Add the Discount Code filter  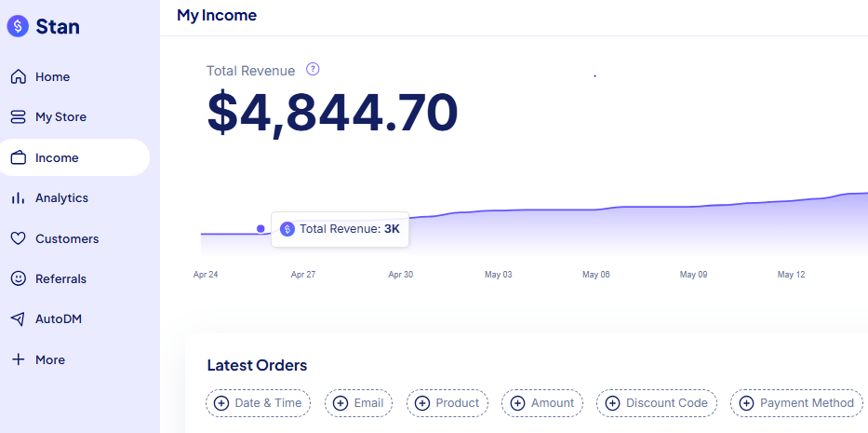657,403
